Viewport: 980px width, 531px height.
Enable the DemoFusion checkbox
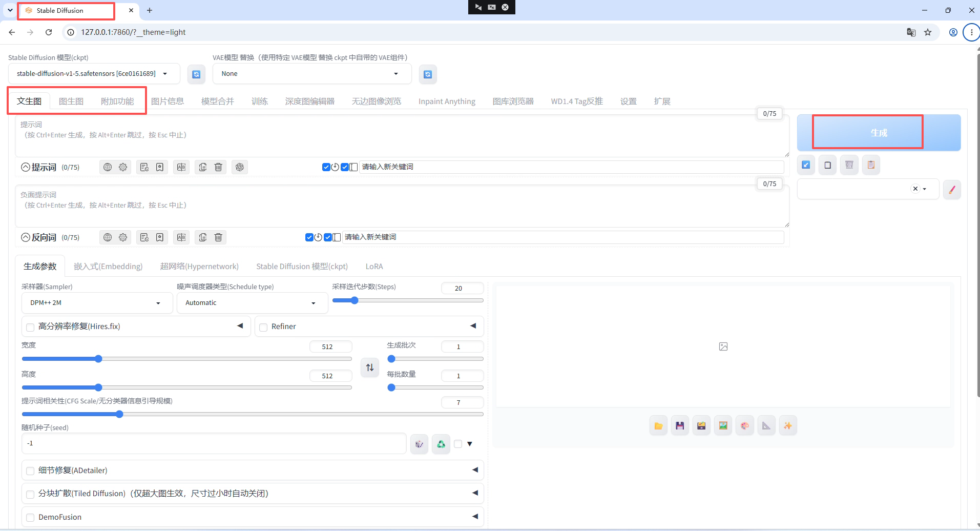(30, 518)
